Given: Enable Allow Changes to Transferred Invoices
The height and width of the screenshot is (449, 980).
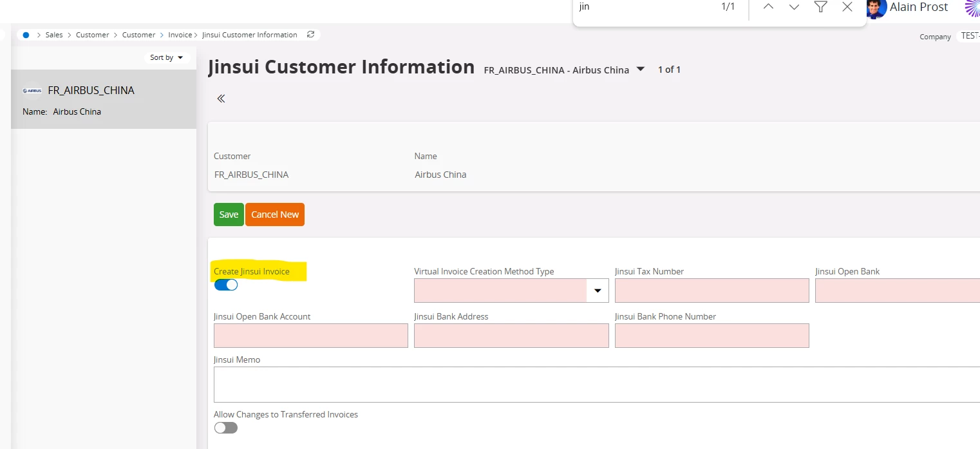Looking at the screenshot, I should pos(226,428).
